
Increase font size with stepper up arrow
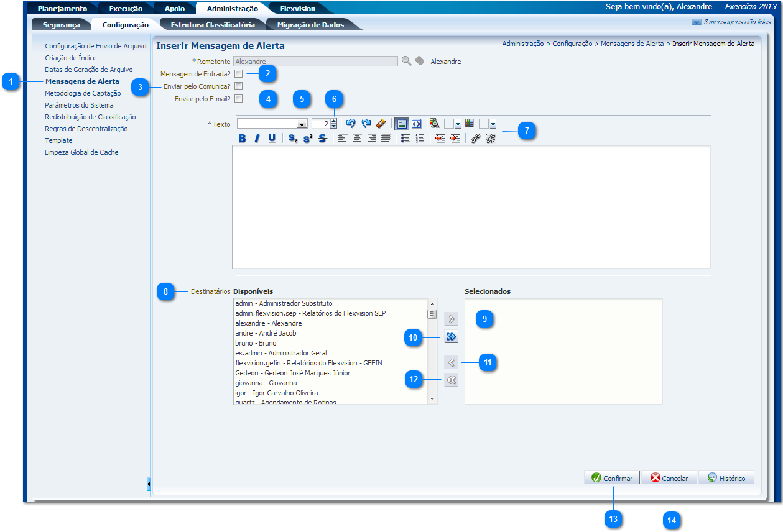(333, 121)
